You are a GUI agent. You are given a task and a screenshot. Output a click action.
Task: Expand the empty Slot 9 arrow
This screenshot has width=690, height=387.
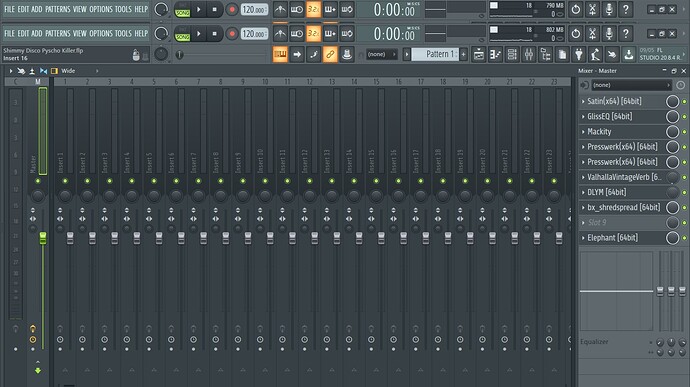584,223
